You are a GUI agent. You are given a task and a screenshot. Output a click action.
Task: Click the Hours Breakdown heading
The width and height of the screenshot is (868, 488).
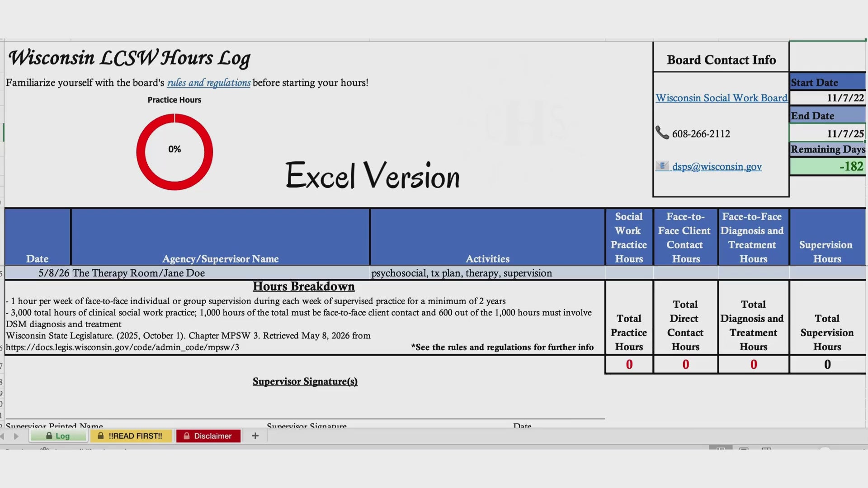(303, 286)
